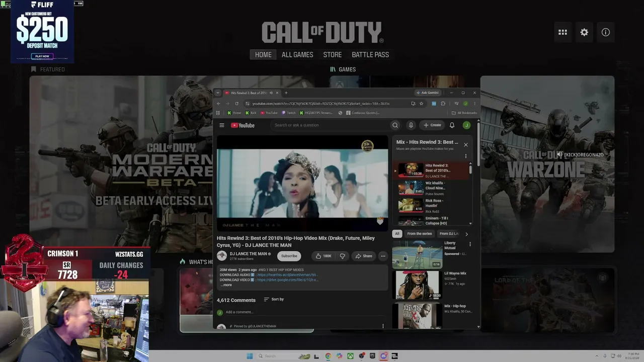Open Call of Duty launcher settings gear
Screen dimensions: 644x362
(x=584, y=32)
